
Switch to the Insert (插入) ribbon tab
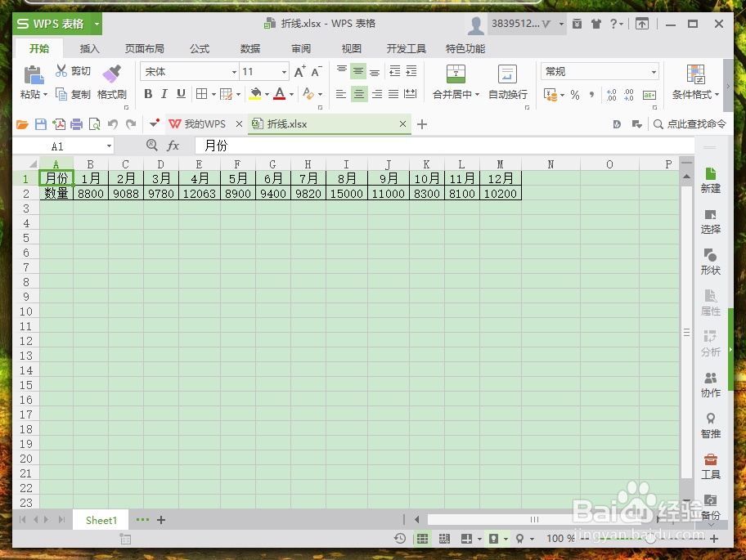coord(89,49)
